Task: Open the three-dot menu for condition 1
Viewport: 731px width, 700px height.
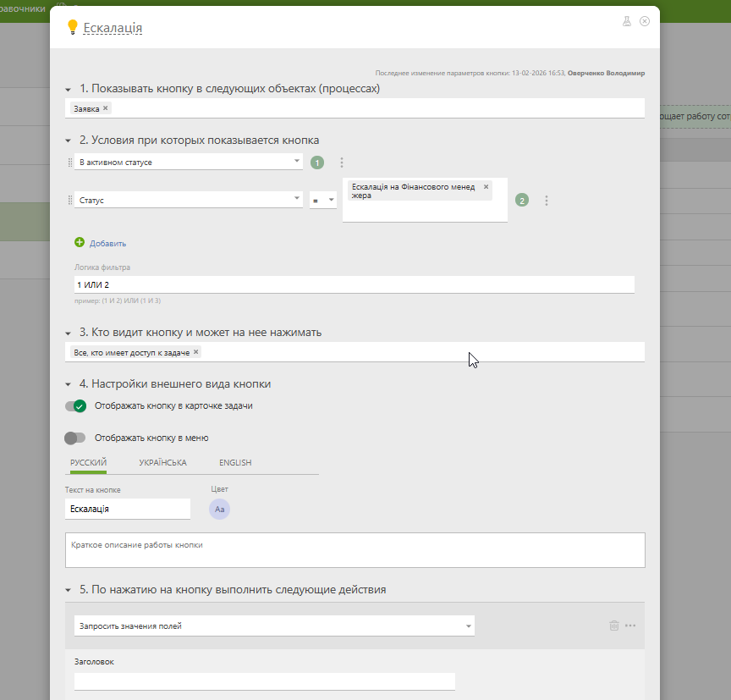Action: click(342, 163)
